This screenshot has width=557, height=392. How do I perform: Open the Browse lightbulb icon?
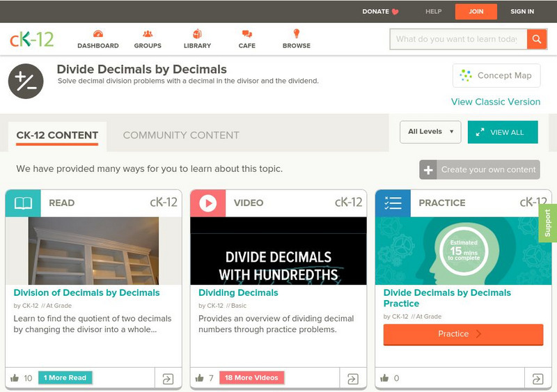(x=297, y=33)
